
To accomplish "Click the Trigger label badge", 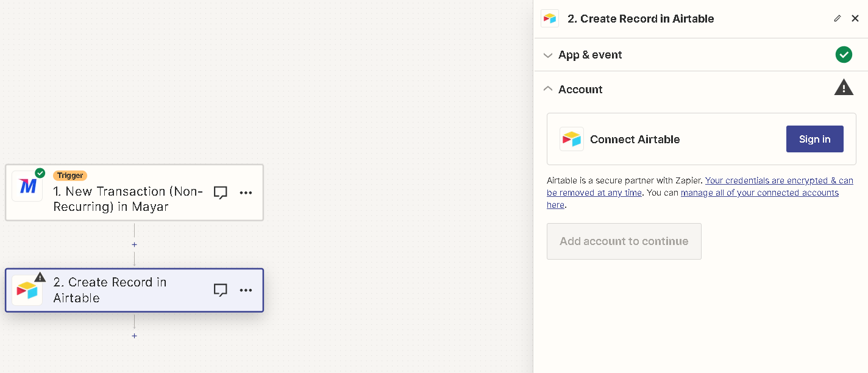I will 70,176.
